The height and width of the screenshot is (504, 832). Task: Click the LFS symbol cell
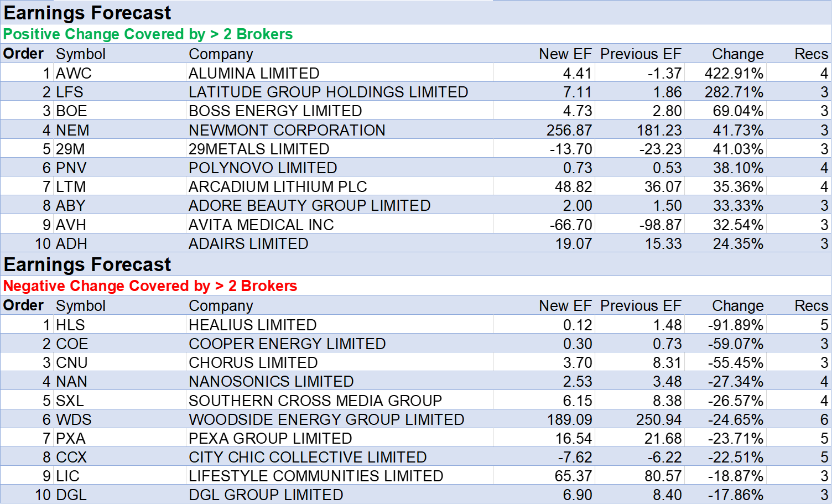70,92
